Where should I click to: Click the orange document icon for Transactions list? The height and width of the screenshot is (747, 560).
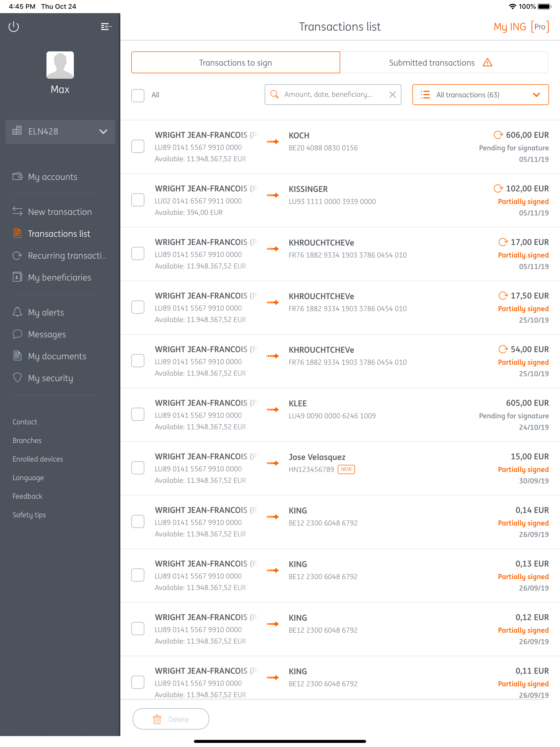[x=17, y=233]
